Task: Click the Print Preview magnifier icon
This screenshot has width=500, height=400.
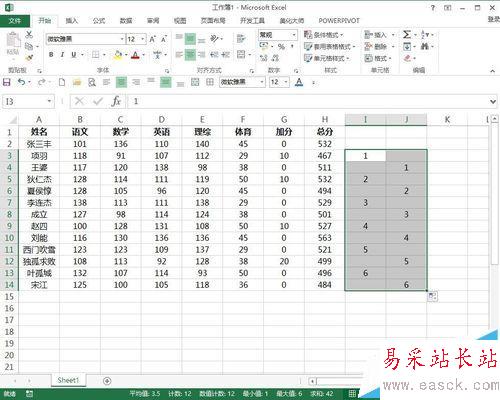Action: pyautogui.click(x=92, y=82)
